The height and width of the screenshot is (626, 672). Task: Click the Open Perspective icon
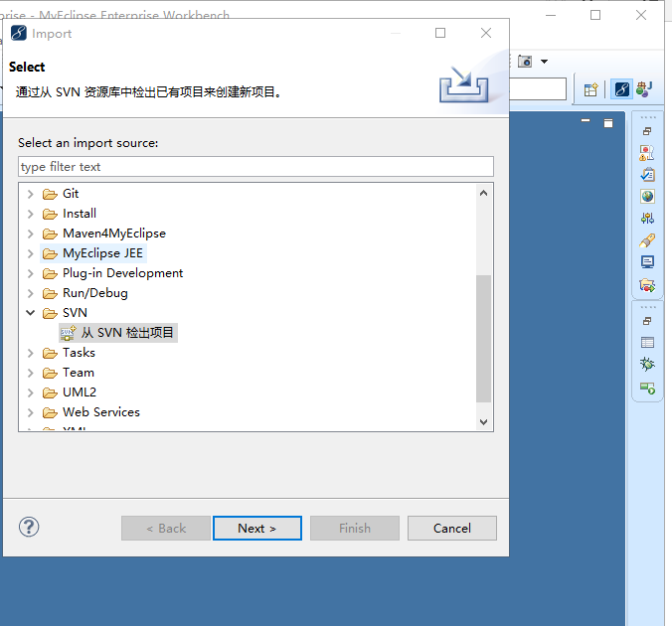pos(590,89)
